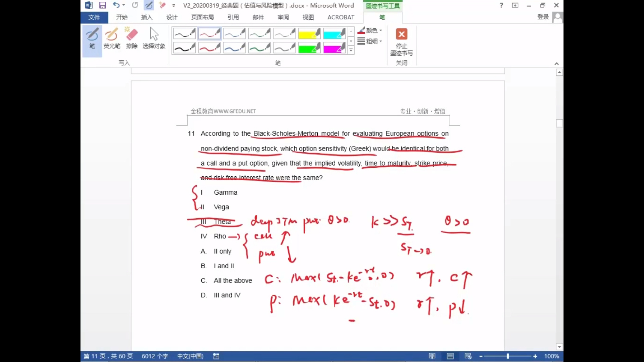Pick the thin gray pen style
Image resolution: width=644 pixels, height=362 pixels.
pos(284,34)
